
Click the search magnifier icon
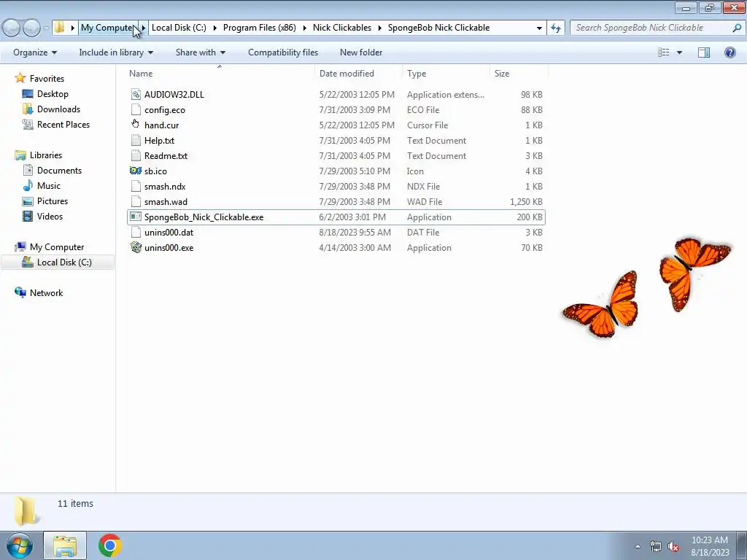(737, 28)
